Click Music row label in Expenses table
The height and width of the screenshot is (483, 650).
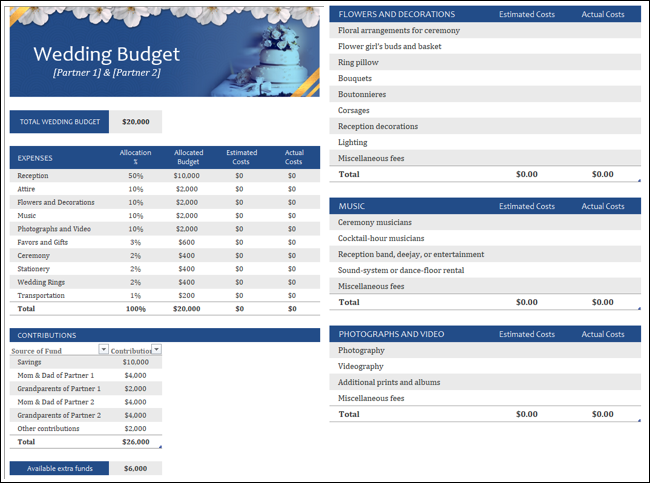tap(27, 216)
